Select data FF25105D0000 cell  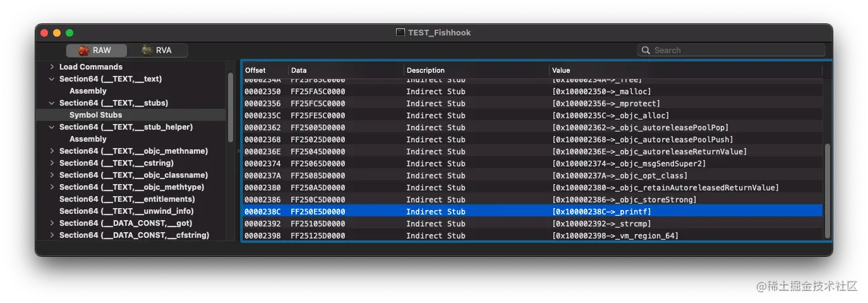tap(318, 224)
